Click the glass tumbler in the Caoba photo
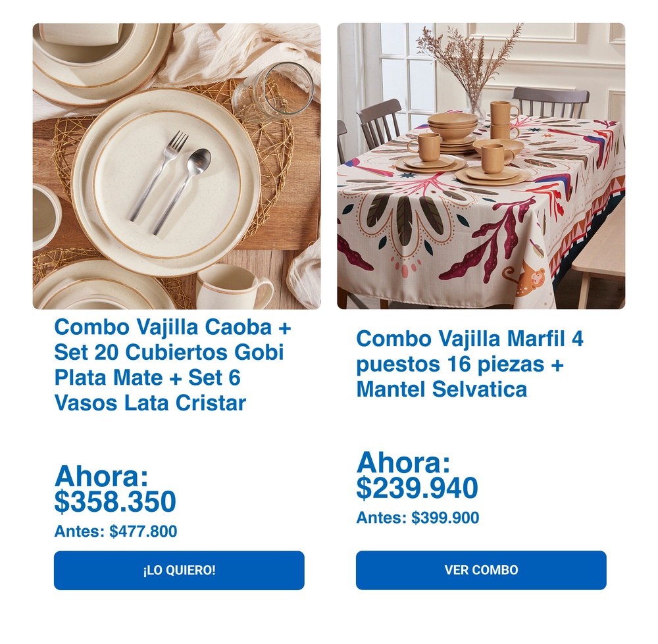The width and height of the screenshot is (658, 644). click(272, 92)
